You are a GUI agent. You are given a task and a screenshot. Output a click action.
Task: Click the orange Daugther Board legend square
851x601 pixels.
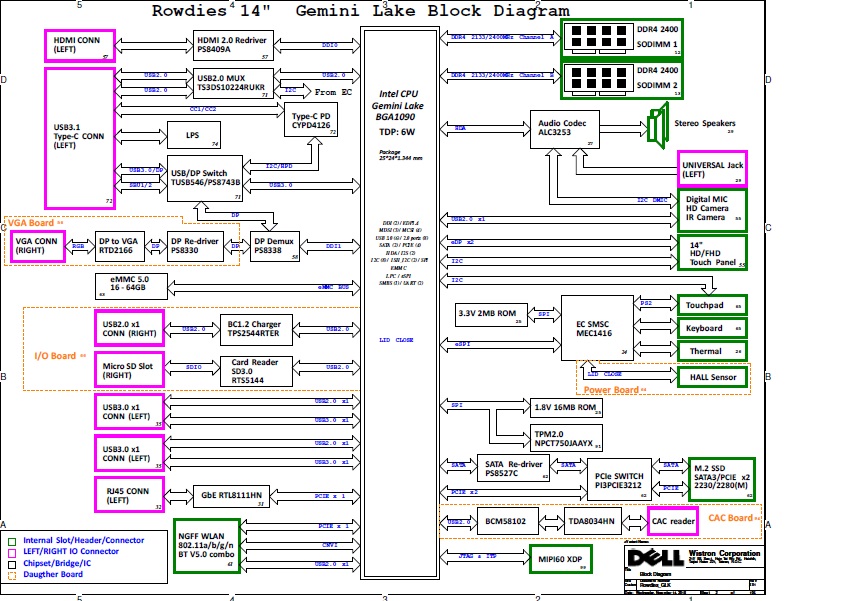pyautogui.click(x=12, y=575)
